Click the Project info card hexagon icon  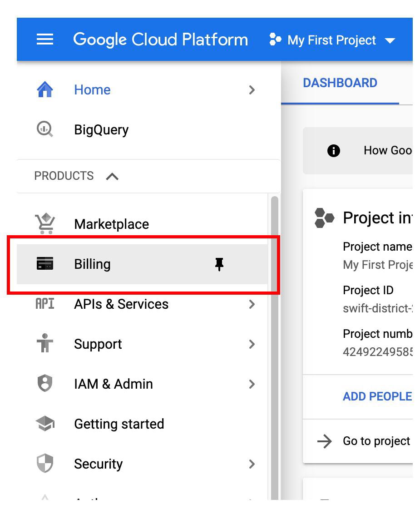(x=324, y=218)
